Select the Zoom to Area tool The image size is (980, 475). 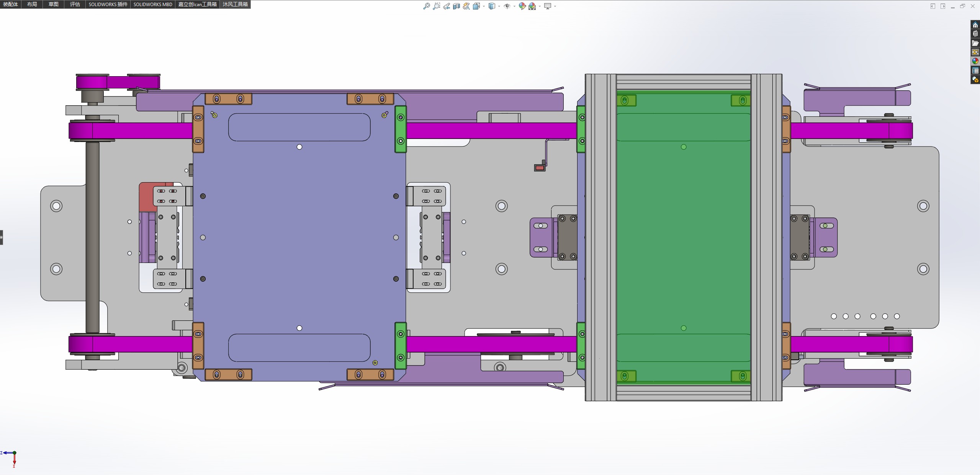click(436, 6)
